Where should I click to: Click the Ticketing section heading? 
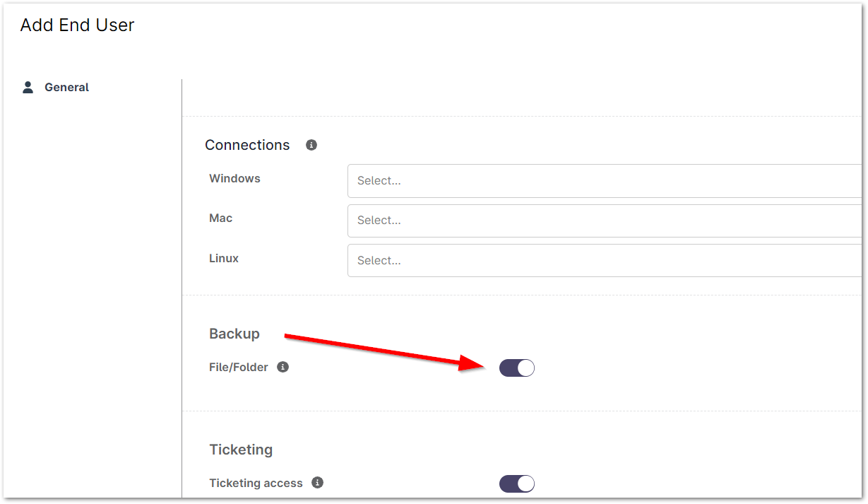point(241,450)
